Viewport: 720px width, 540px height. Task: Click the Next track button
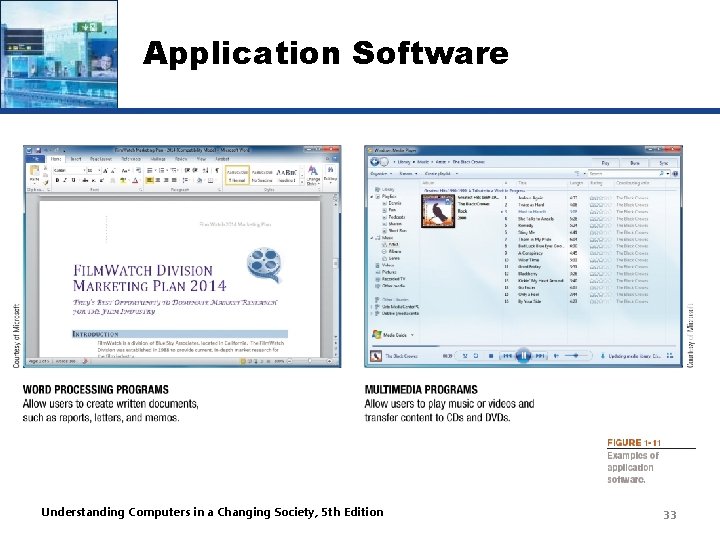540,356
